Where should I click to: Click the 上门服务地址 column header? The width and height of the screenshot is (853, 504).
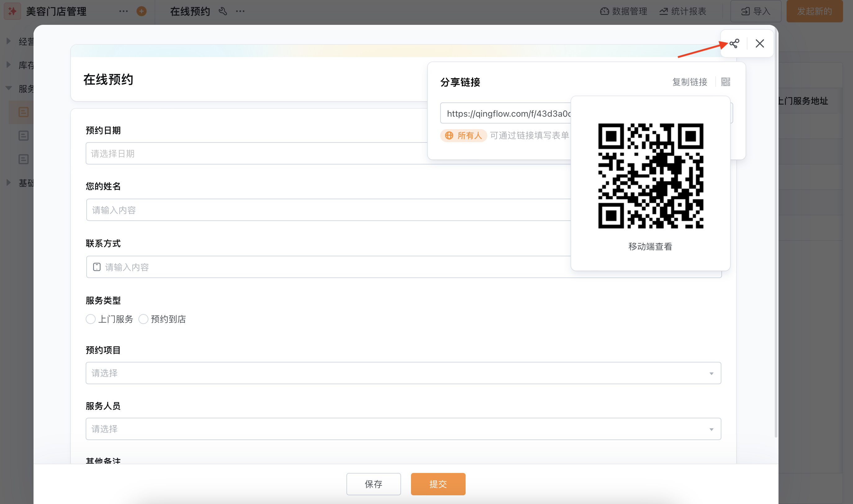(x=803, y=101)
